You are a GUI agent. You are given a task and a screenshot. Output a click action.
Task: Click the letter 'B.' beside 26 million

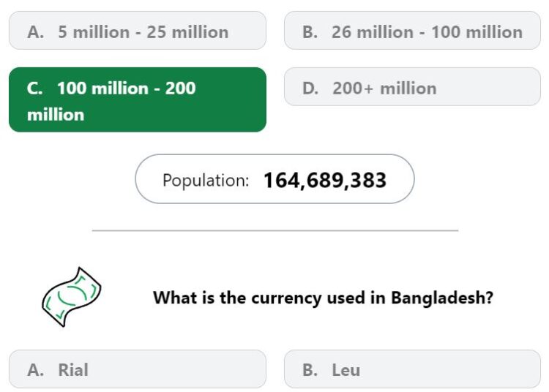click(310, 32)
